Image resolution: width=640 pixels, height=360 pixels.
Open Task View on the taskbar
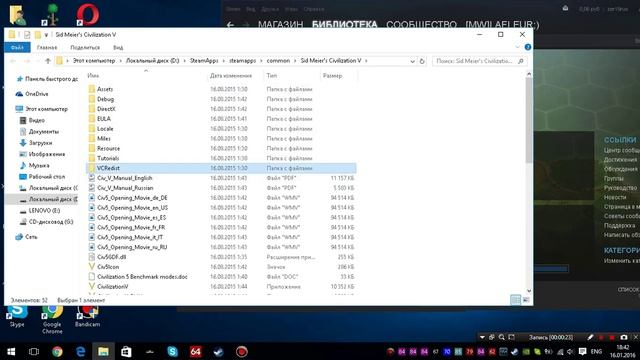[34, 351]
